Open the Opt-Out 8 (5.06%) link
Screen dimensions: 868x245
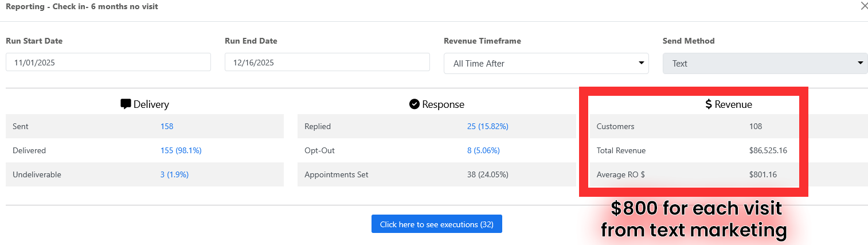coord(483,150)
